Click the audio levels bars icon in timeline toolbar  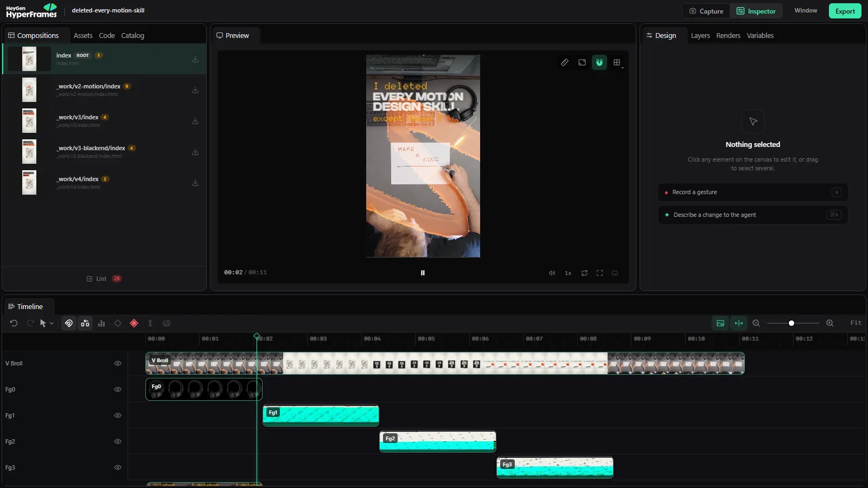[x=101, y=323]
